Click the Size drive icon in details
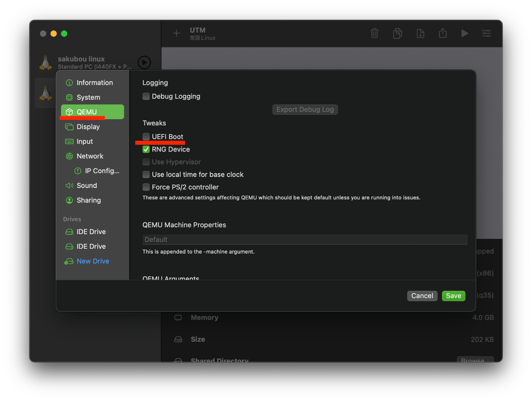Image resolution: width=532 pixels, height=401 pixels. (x=178, y=339)
